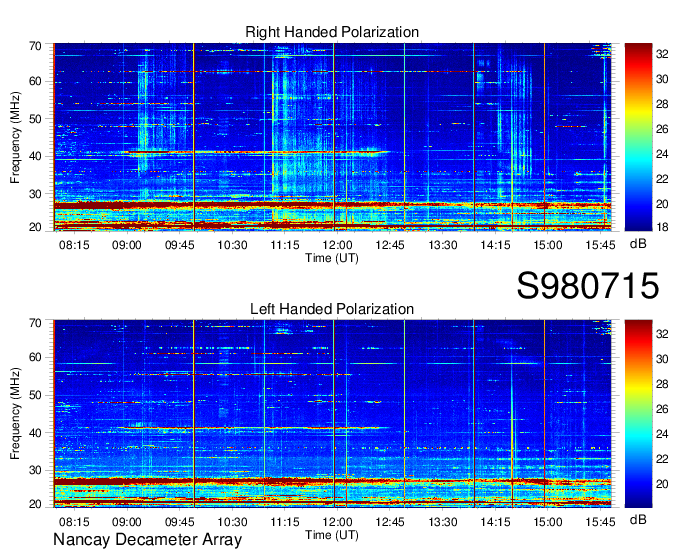The image size is (680, 552).
Task: Click 50 MHz tick on right-handed plot
Action: (x=35, y=119)
